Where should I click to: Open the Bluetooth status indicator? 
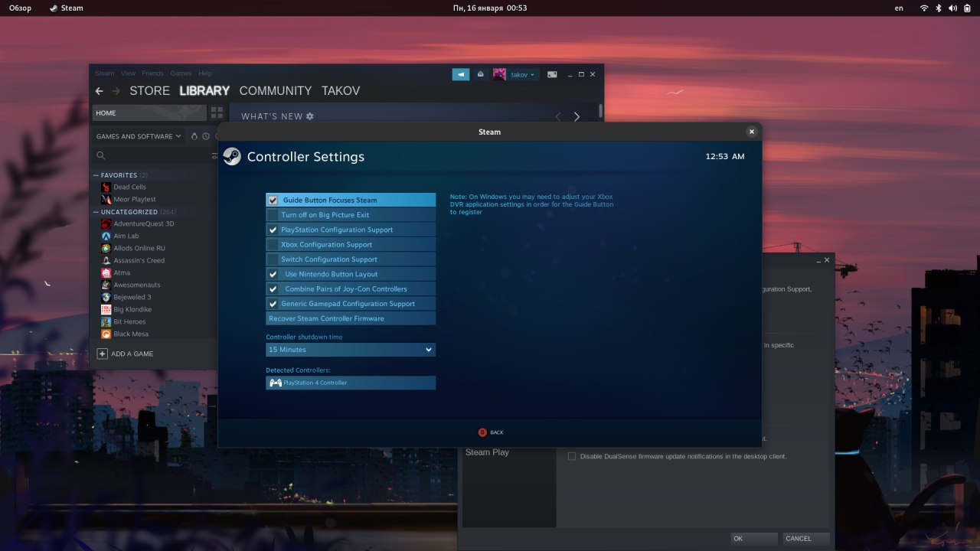click(939, 8)
